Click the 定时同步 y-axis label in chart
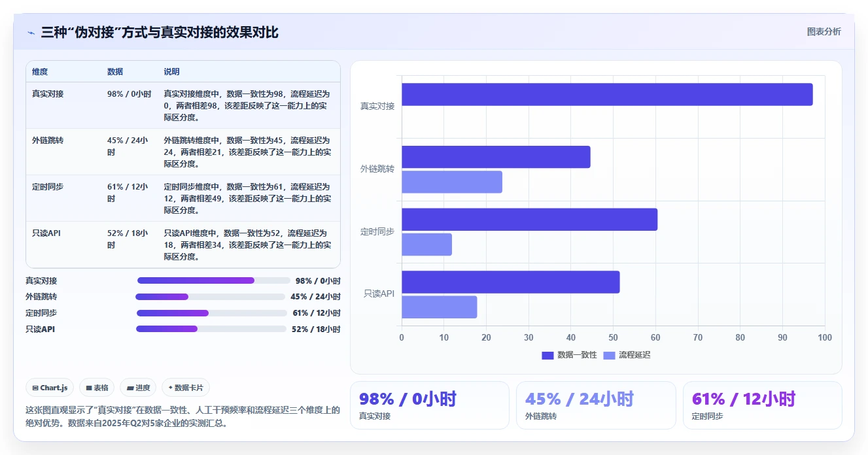 pyautogui.click(x=377, y=231)
